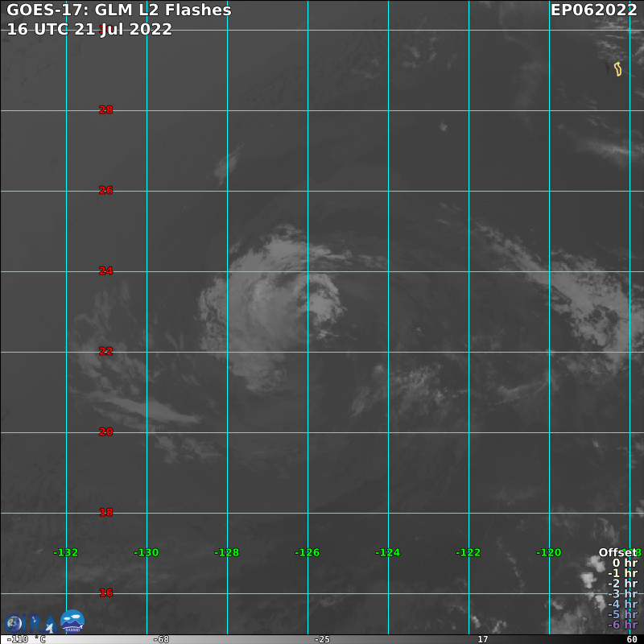Click the latitude 24 label
Viewport: 644px width, 644px height.
point(106,271)
